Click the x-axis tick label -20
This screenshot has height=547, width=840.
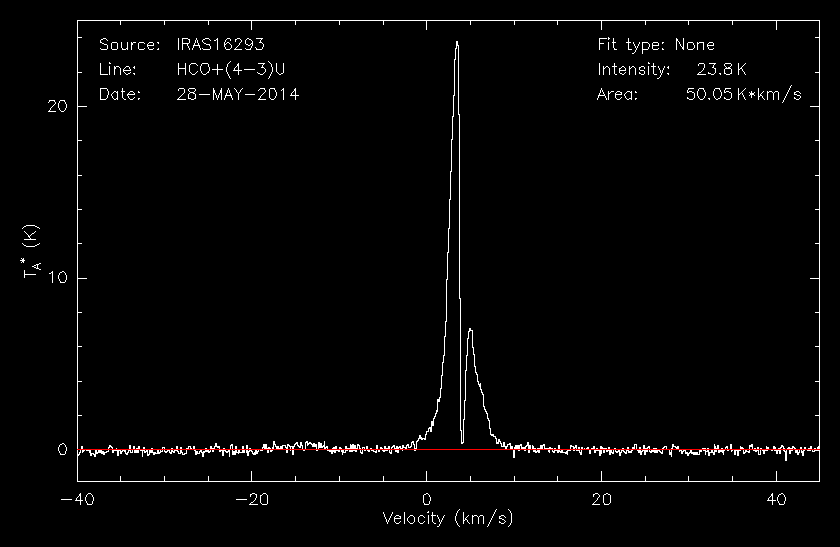click(x=252, y=500)
